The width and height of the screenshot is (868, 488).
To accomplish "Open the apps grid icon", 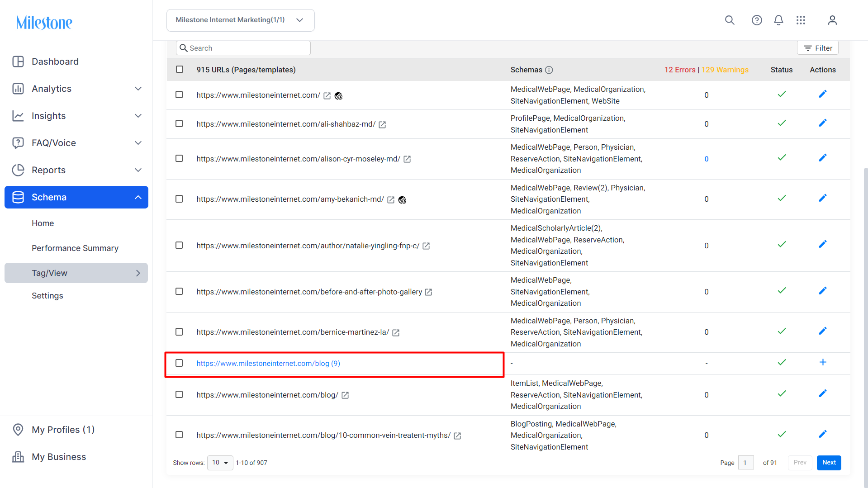I will (801, 20).
